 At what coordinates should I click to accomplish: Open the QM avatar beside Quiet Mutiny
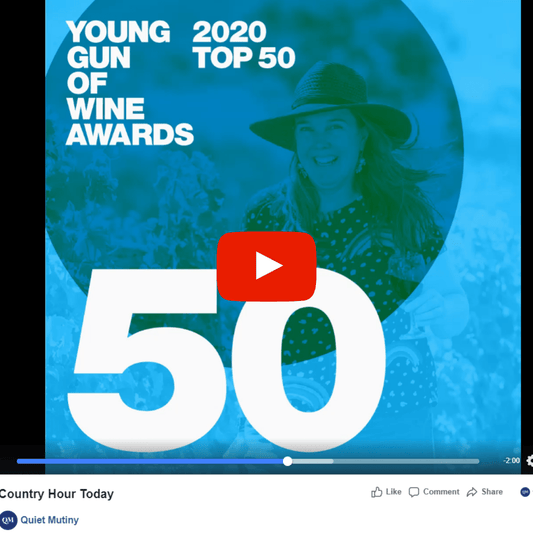[x=8, y=520]
